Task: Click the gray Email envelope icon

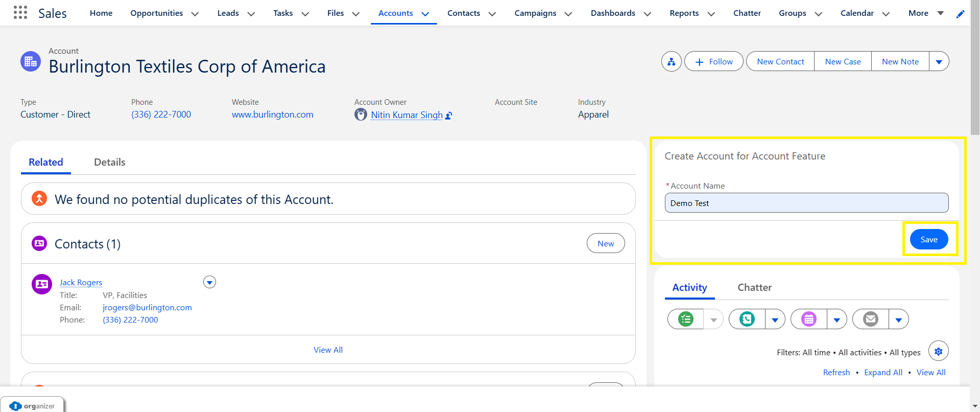Action: [871, 319]
